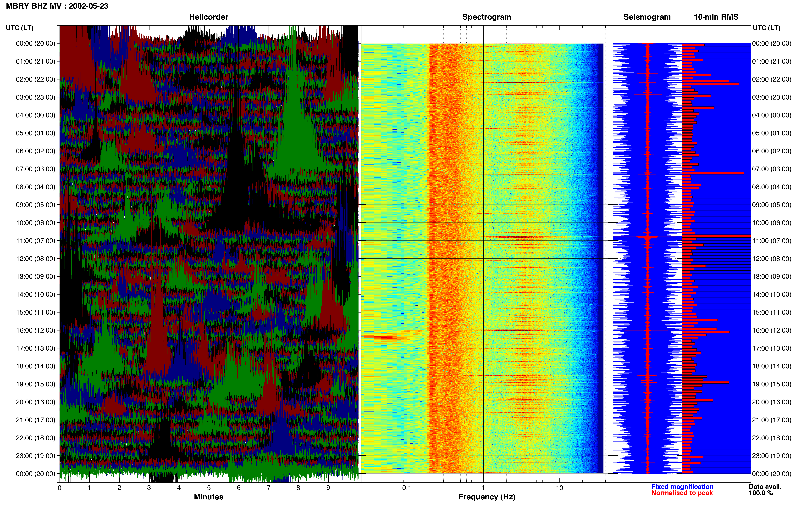Click '12:00 (08:00)' on the Helicorder time axis
The image size is (812, 508).
36,259
